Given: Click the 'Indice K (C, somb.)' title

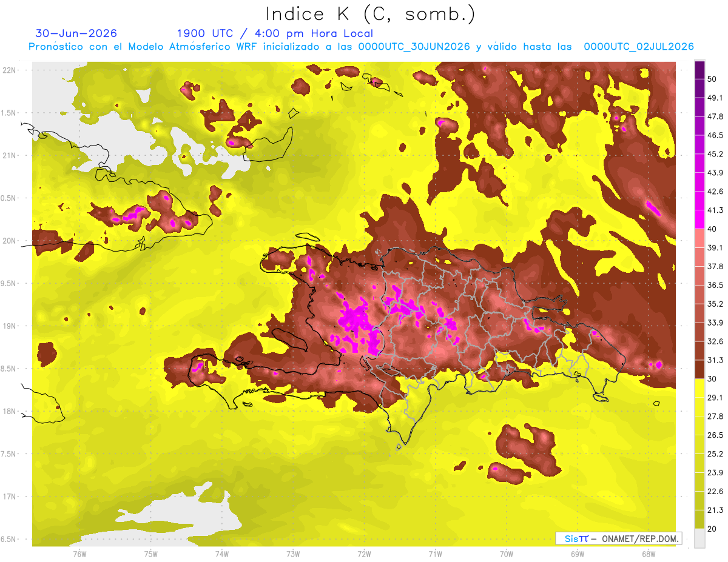Looking at the screenshot, I should [370, 14].
